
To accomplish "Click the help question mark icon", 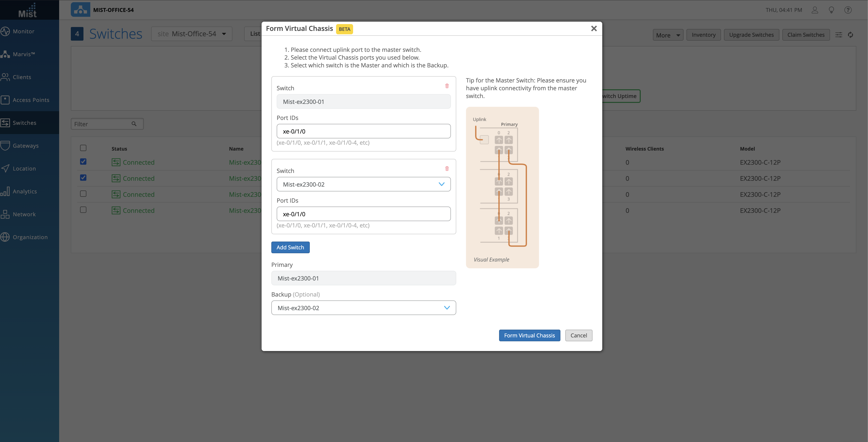I will (848, 10).
